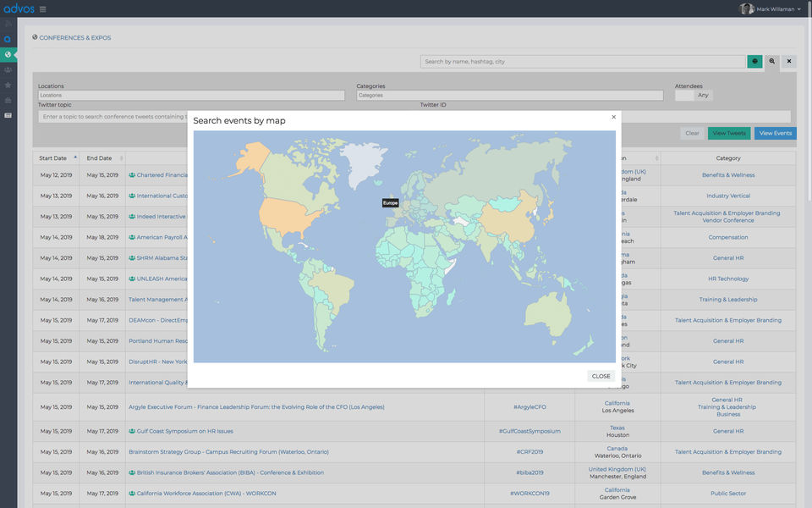Select the globe icon in the sidebar
Screen dimensions: 812x508
[8, 54]
